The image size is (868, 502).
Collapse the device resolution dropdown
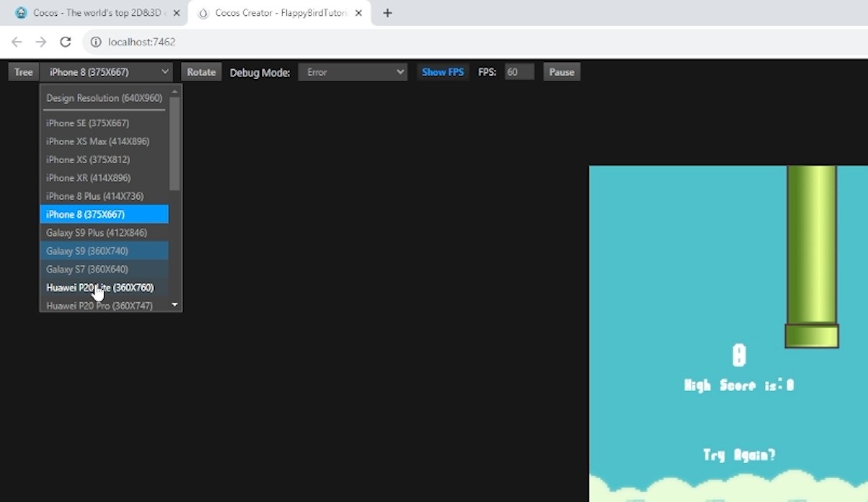coord(107,72)
